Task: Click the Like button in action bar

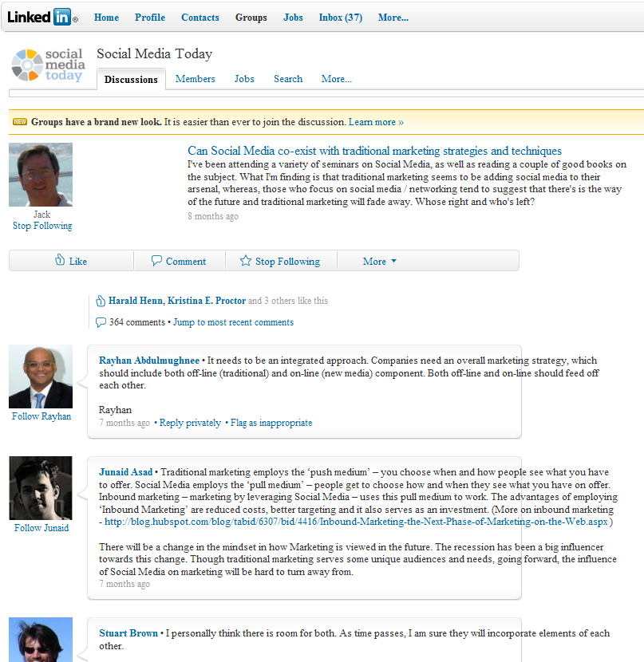Action: click(71, 261)
